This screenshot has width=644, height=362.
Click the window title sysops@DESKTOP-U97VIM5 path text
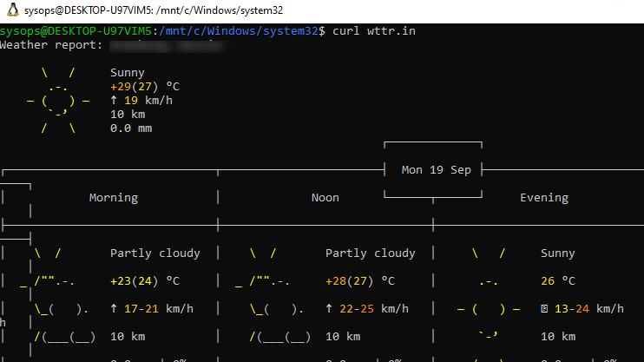[154, 10]
